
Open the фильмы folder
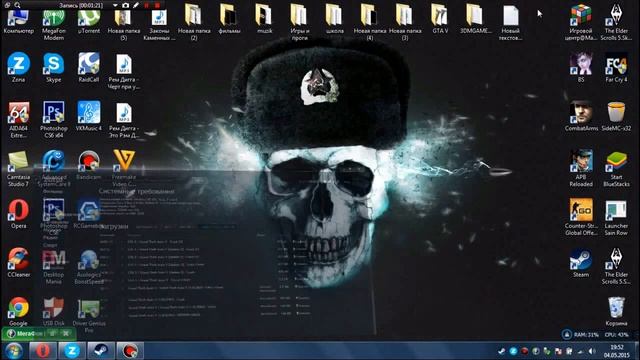pos(229,19)
